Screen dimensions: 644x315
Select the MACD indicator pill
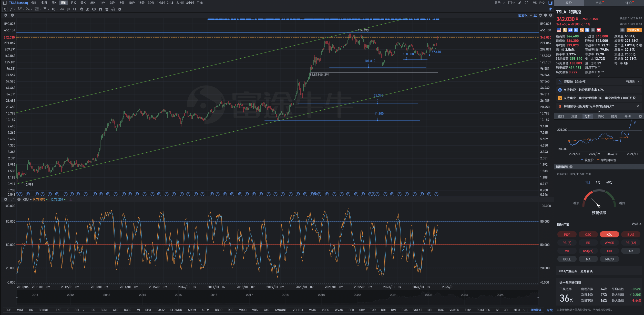[x=609, y=259]
